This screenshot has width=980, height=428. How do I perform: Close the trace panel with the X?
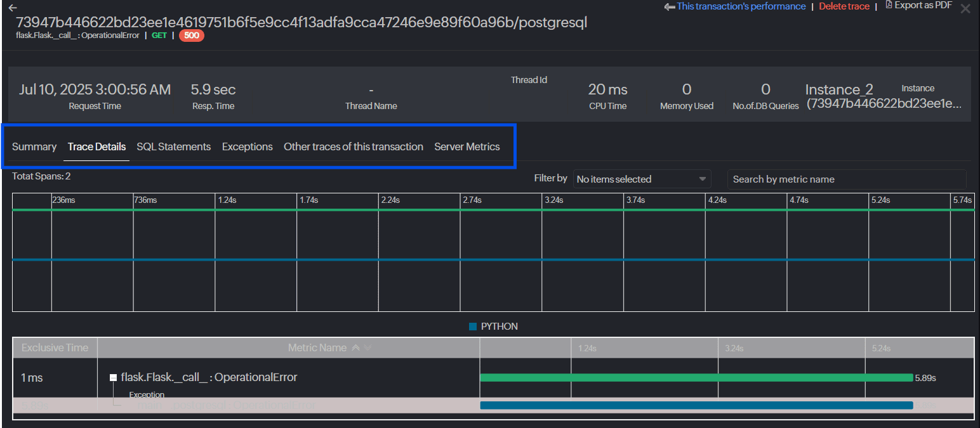click(x=965, y=8)
